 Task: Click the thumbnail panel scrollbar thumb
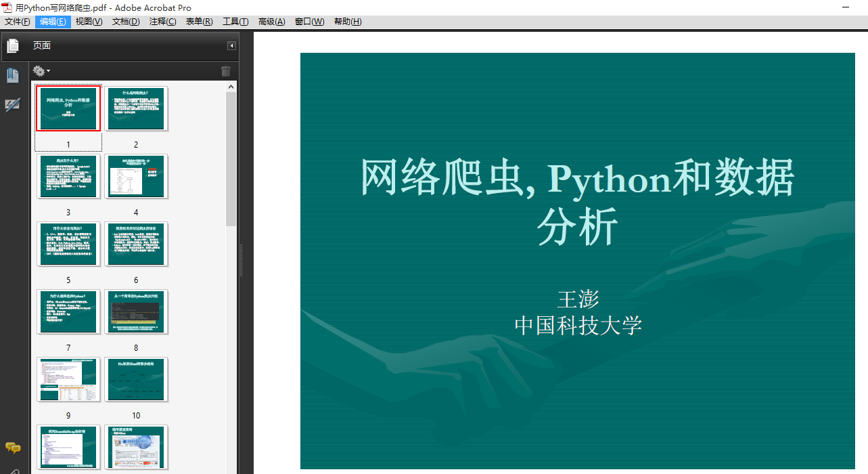coord(231,159)
